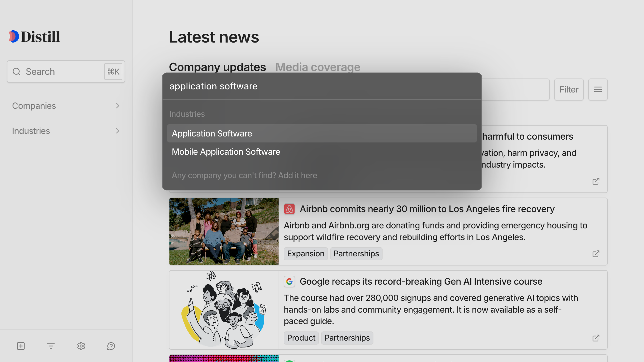Choose Mobile Application Software result

pyautogui.click(x=226, y=152)
